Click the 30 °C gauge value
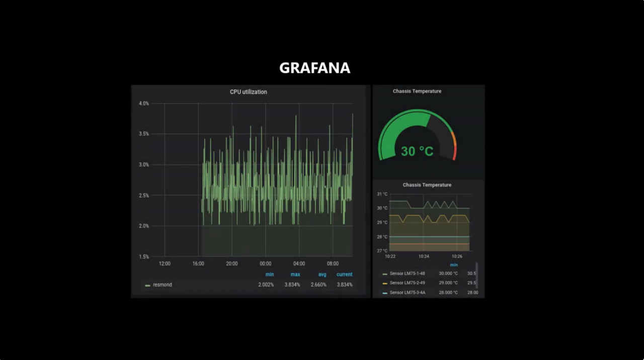Screen dimensions: 644x360 417,151
